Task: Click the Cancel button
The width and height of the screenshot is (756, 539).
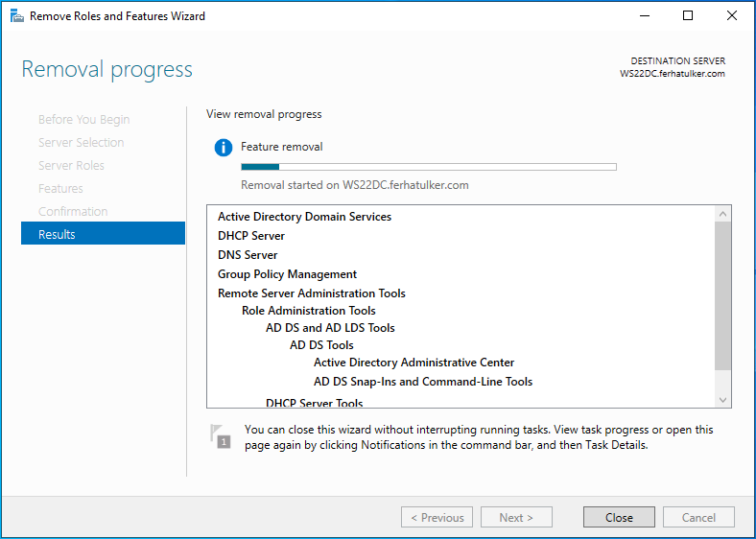Action: click(698, 517)
